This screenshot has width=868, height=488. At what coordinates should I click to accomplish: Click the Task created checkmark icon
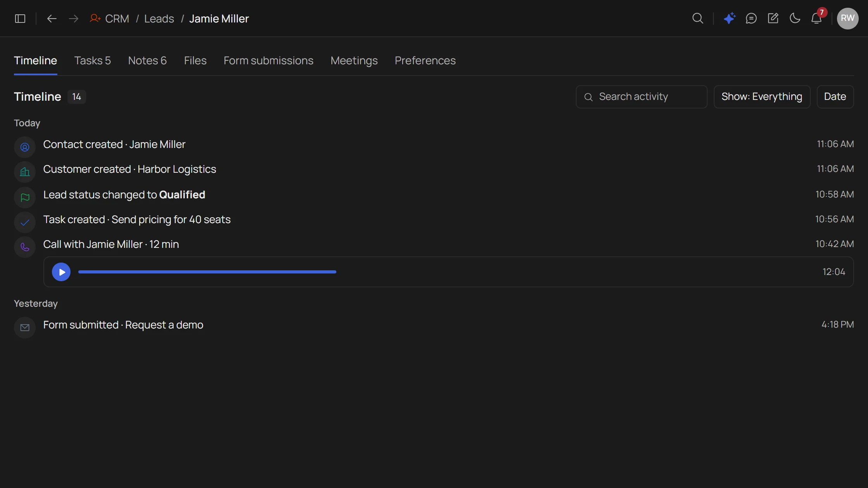[25, 222]
